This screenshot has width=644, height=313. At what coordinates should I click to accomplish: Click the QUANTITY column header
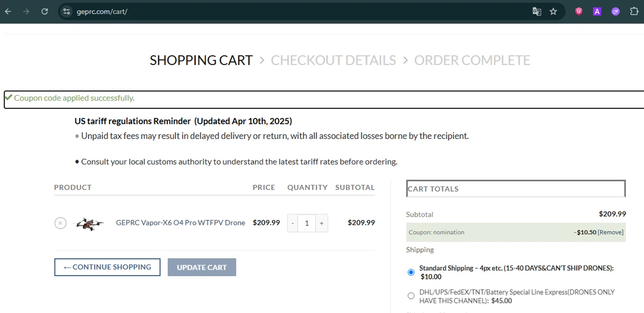click(x=307, y=187)
